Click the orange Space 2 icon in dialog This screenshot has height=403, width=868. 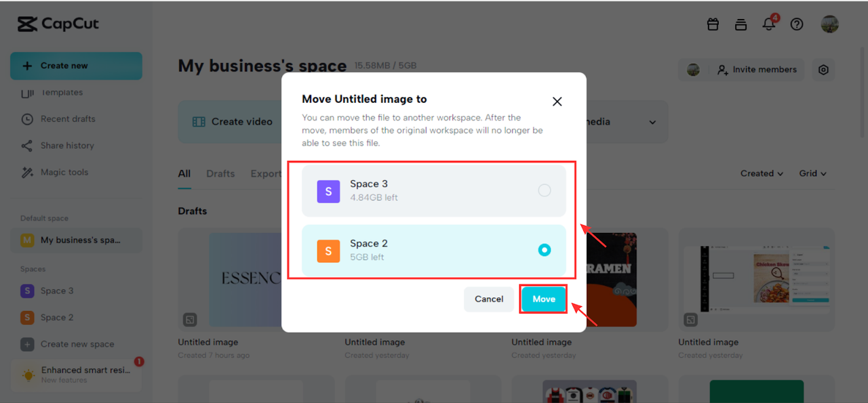[328, 251]
